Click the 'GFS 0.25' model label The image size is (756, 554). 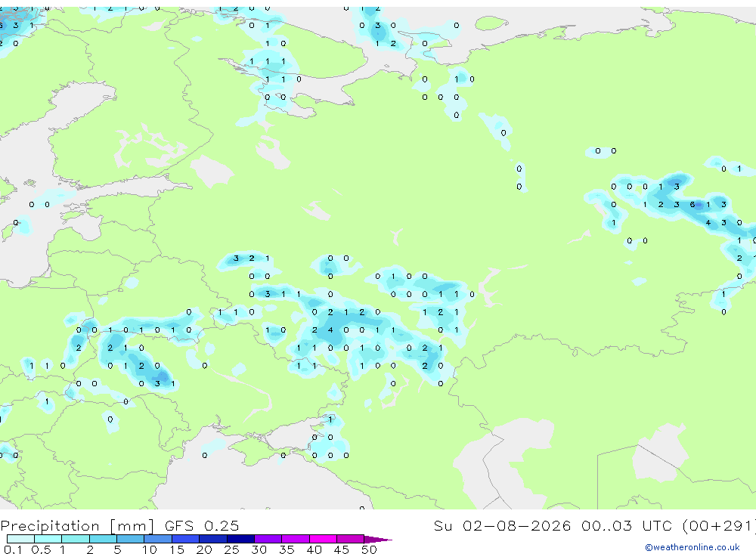pos(202,525)
